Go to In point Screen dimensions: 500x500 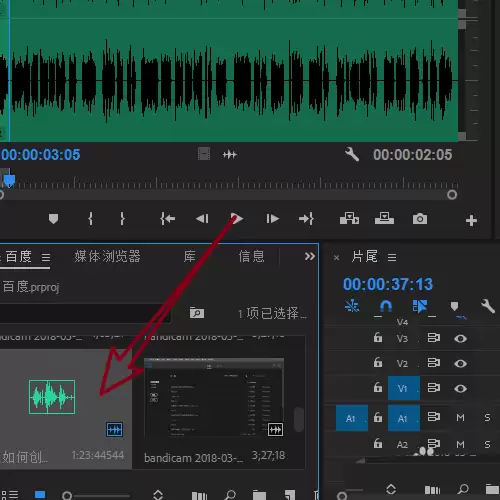(x=168, y=219)
